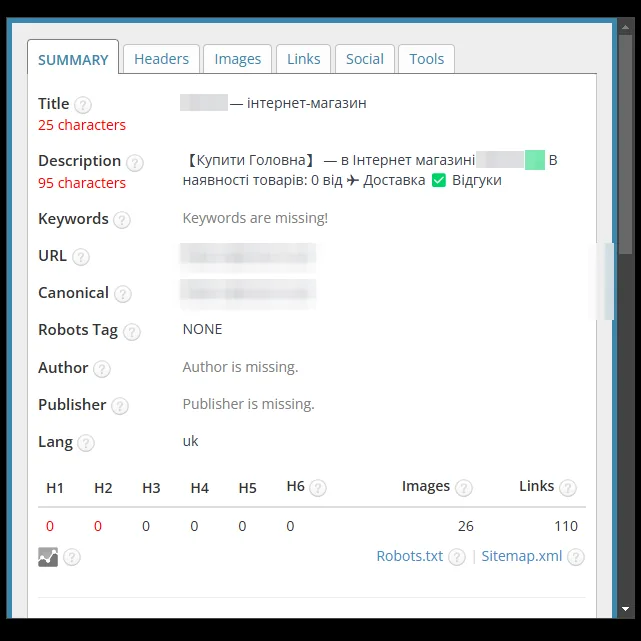Switch to the Headers tab
Image resolution: width=641 pixels, height=641 pixels.
click(161, 59)
